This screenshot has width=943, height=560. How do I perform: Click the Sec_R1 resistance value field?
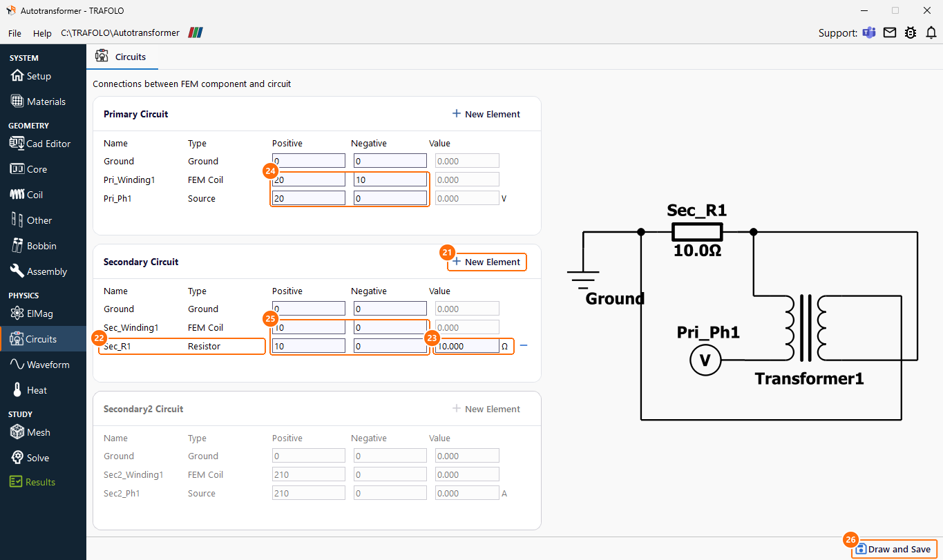(x=467, y=346)
